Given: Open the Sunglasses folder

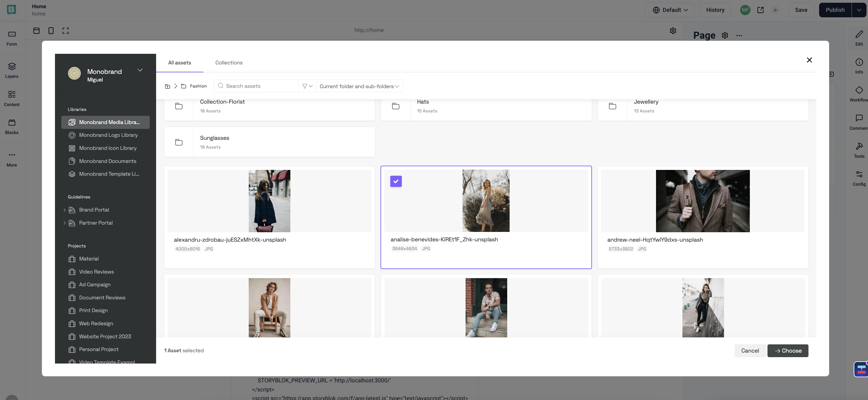Looking at the screenshot, I should [269, 142].
